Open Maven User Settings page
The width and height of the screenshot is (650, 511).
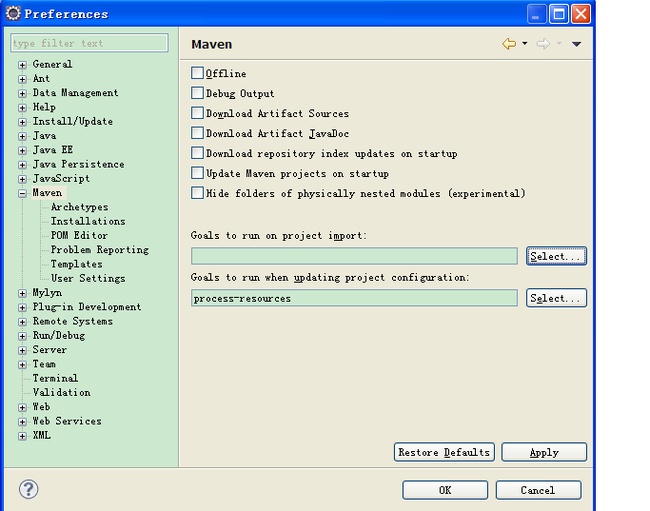tap(88, 278)
